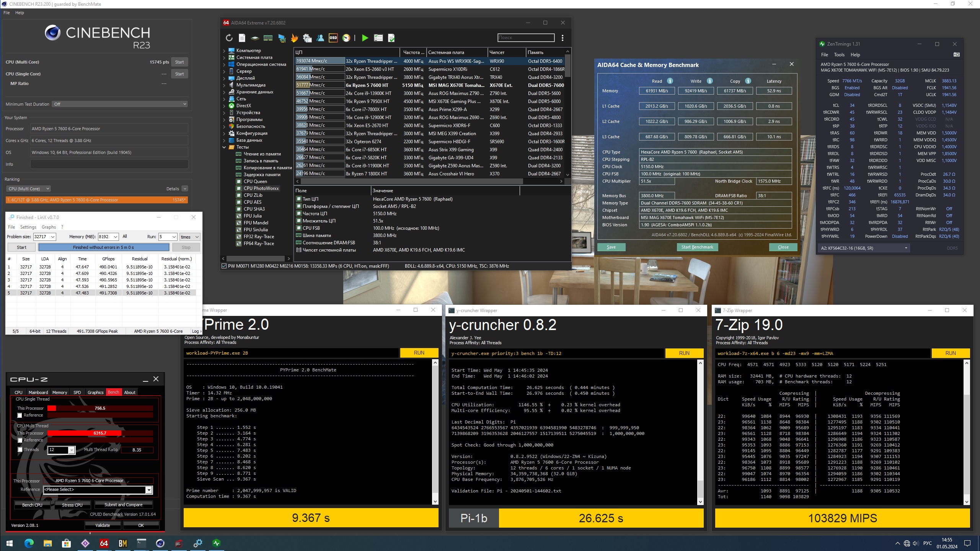Image resolution: width=980 pixels, height=551 pixels.
Task: Uncheck the PW M0071 status checkbox
Action: tap(224, 266)
